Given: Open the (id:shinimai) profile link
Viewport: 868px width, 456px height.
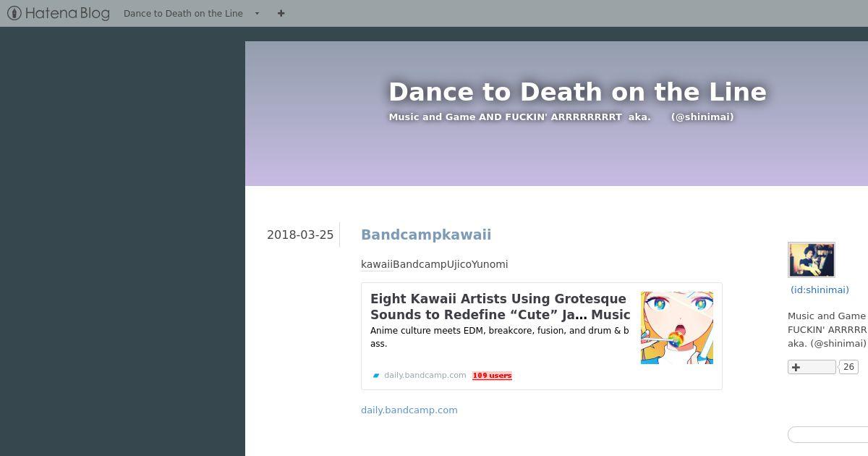Looking at the screenshot, I should point(820,290).
